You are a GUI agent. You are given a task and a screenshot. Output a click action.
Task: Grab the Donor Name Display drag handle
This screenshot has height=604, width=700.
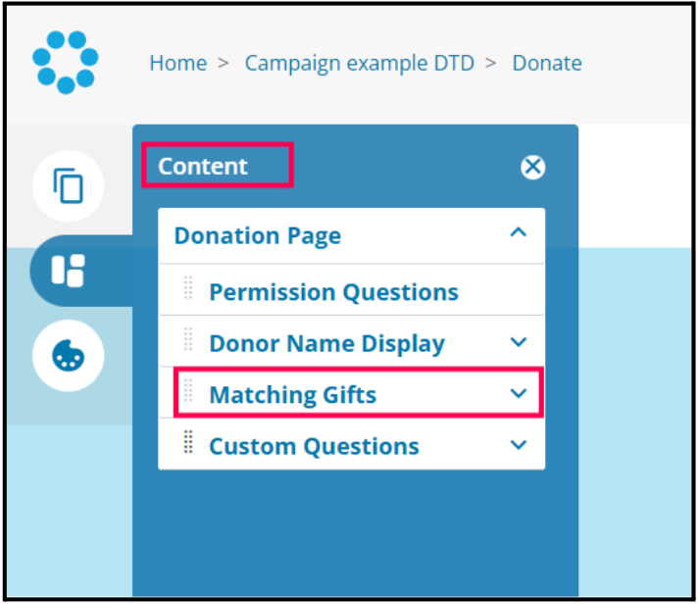(x=188, y=342)
